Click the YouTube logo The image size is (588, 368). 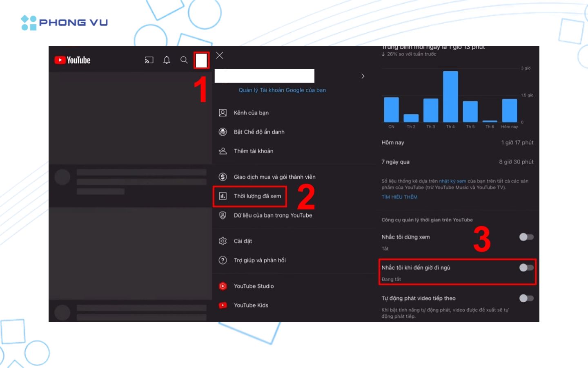coord(73,60)
